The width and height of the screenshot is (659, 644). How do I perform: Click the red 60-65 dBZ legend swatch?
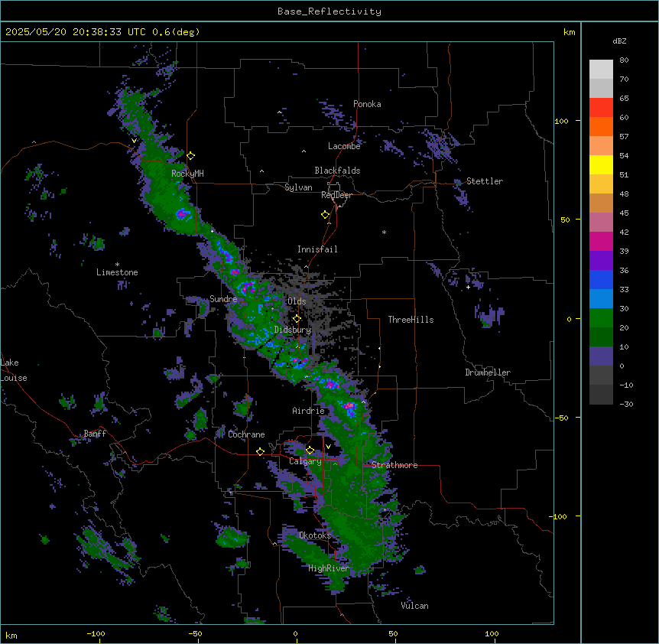click(601, 108)
